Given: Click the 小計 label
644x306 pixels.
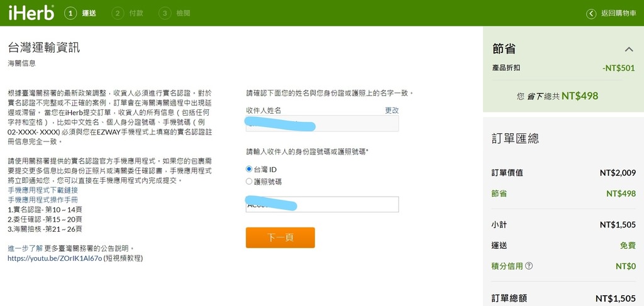Looking at the screenshot, I should coord(499,225).
